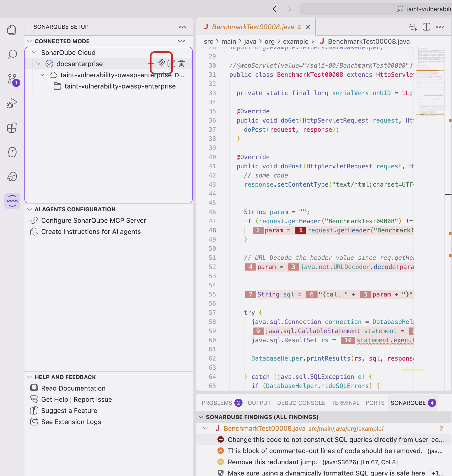
Task: Split the editor using the split icon
Action: point(427,27)
